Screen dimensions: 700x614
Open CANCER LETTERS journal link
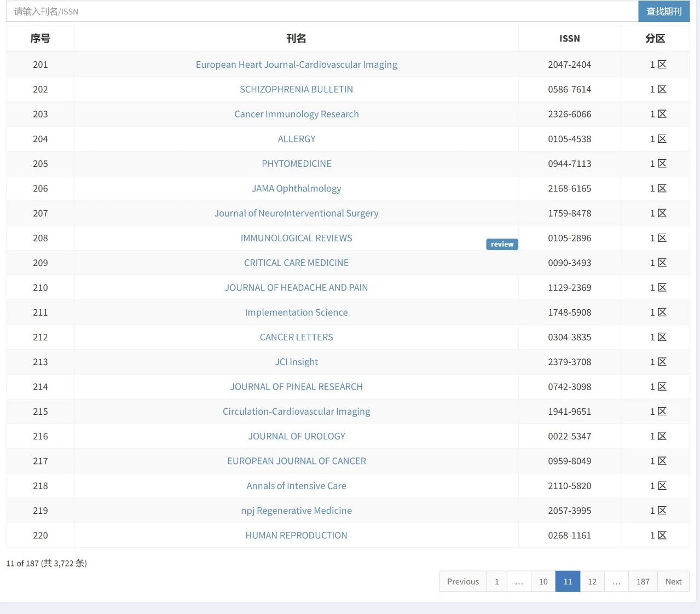pos(296,337)
